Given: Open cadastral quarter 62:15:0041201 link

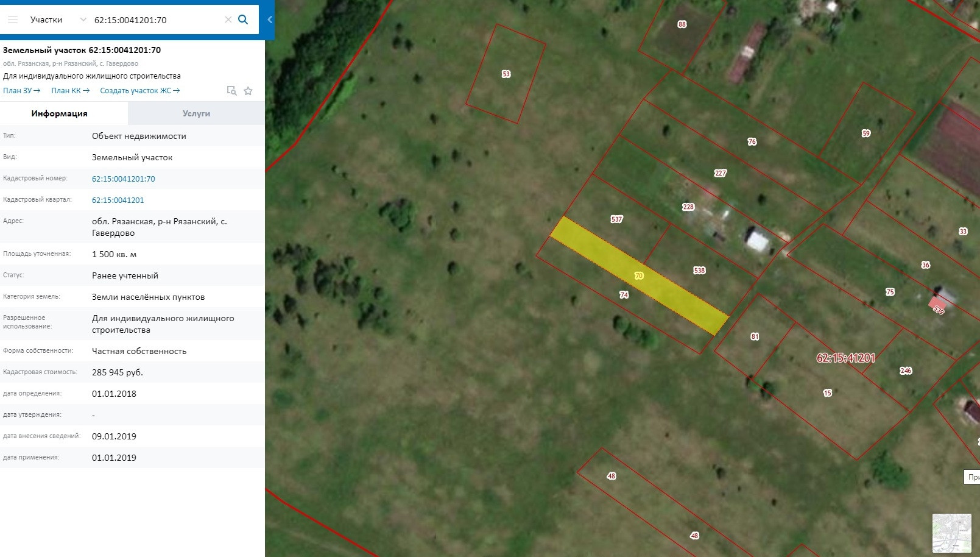Looking at the screenshot, I should pyautogui.click(x=118, y=200).
